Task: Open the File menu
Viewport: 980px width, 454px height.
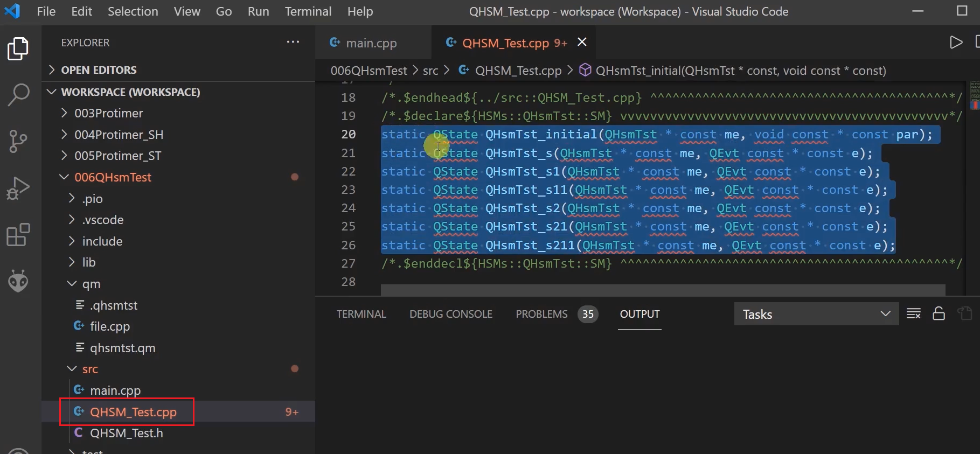Action: point(46,11)
